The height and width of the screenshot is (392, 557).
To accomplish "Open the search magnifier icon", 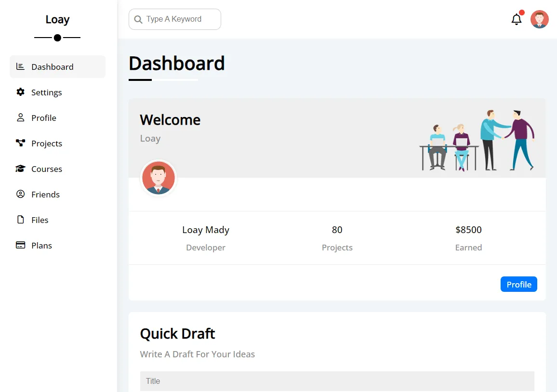I will pyautogui.click(x=138, y=19).
